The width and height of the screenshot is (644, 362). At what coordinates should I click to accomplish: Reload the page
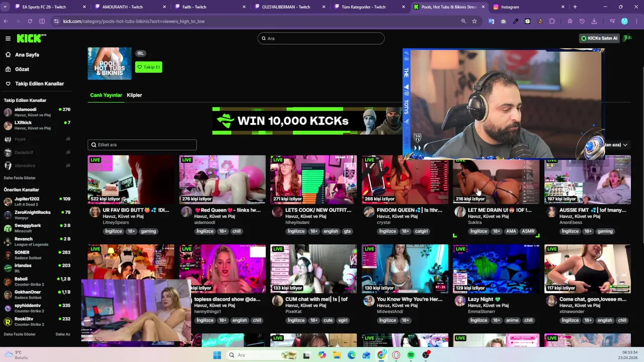[30, 21]
